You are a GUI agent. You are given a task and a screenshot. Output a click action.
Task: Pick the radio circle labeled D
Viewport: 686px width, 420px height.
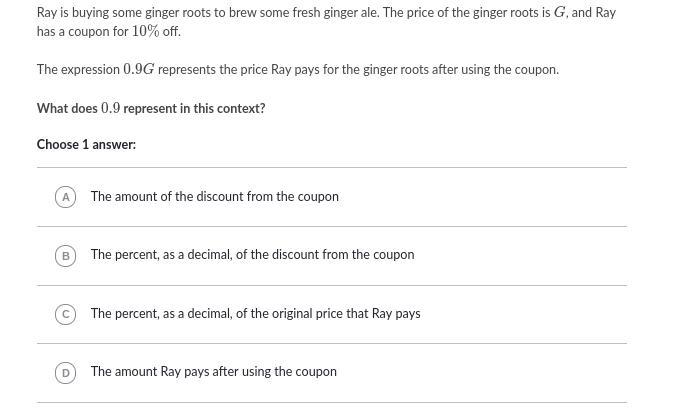(66, 373)
